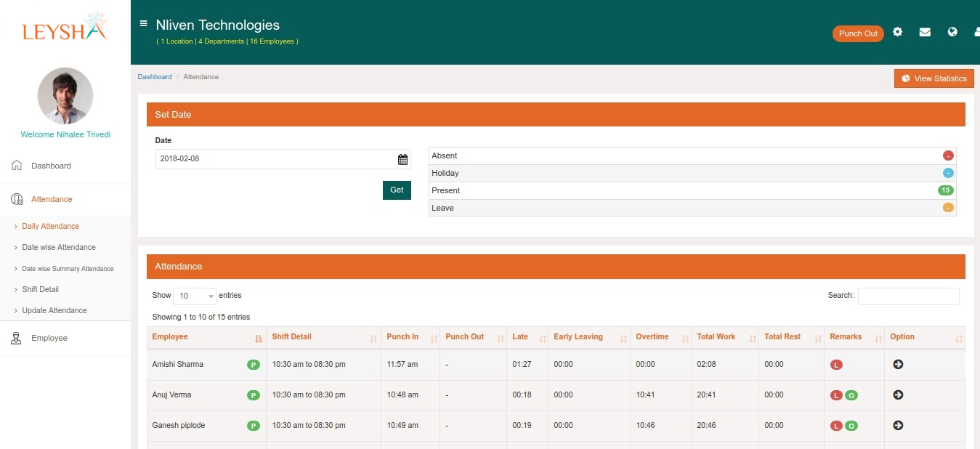
Task: Click the red Absent count badge
Action: tap(948, 155)
